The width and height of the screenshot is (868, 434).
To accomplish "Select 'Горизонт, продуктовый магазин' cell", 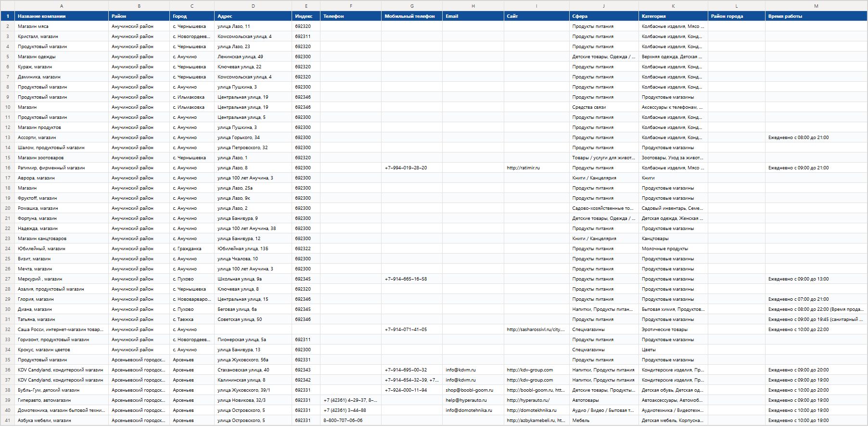I will [x=62, y=340].
